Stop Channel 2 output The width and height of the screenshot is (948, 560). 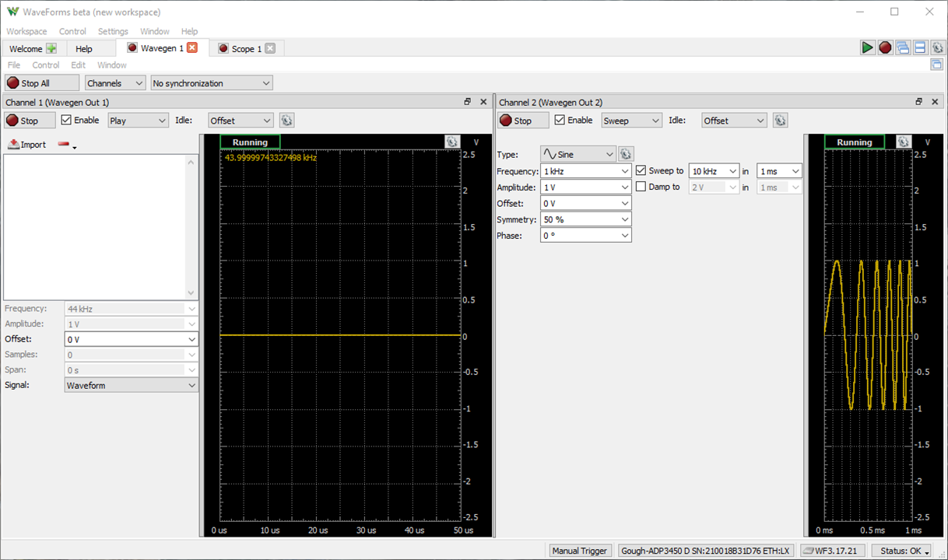coord(523,121)
